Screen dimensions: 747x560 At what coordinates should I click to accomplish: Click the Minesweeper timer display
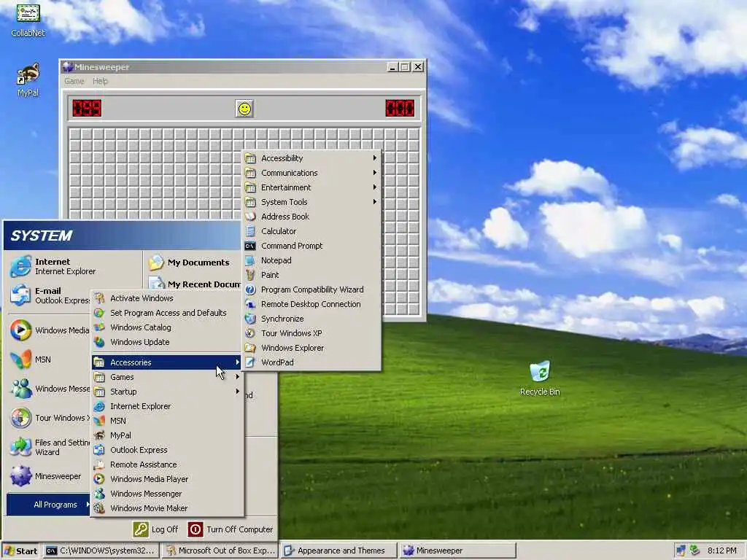(x=400, y=109)
